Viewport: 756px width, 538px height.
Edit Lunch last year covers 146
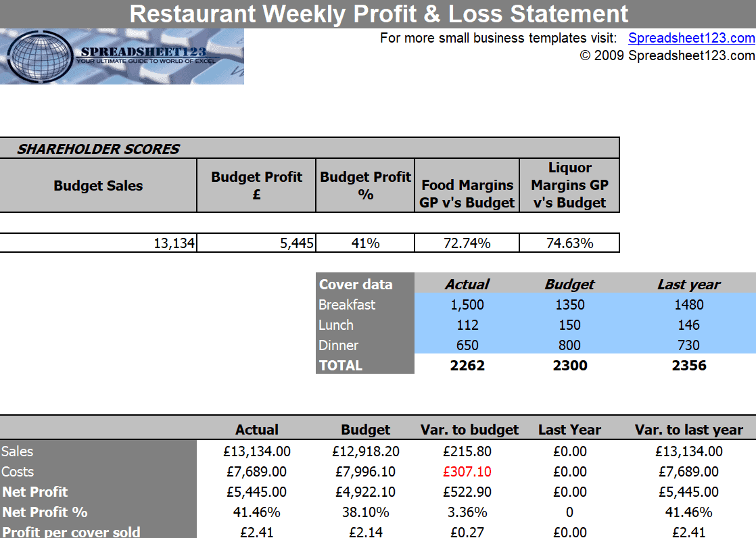[x=689, y=325]
